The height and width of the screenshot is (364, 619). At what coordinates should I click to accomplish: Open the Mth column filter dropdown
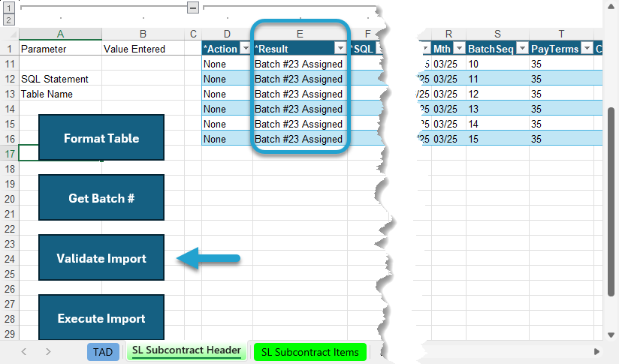459,49
